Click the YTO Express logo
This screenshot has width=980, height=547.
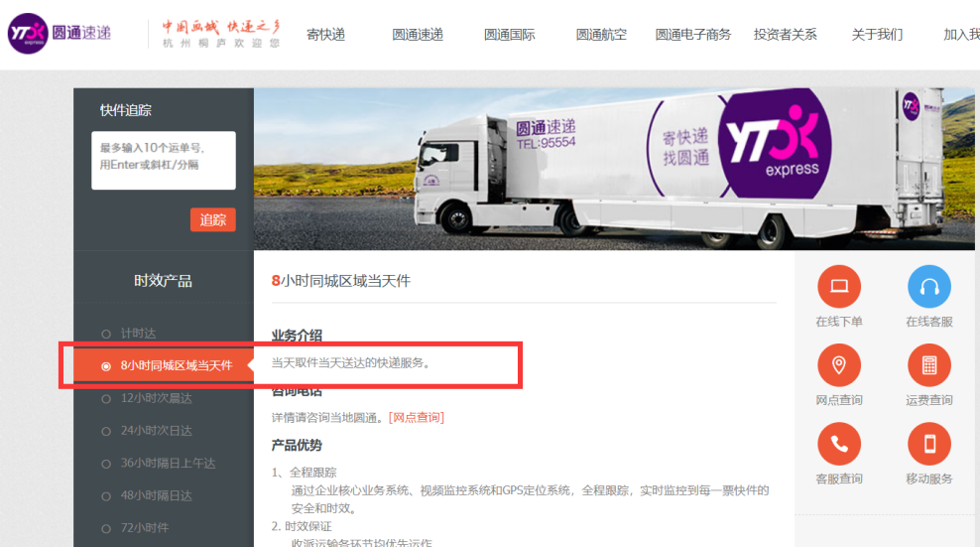pos(60,33)
